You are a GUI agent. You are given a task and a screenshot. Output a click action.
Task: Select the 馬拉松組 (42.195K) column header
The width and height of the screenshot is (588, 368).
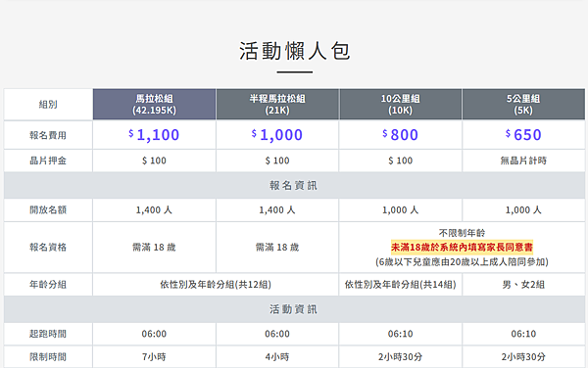click(x=154, y=105)
